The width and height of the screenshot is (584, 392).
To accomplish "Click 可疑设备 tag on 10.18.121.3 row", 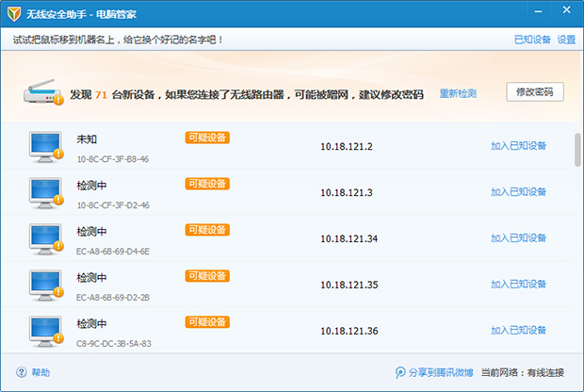I will tap(207, 184).
